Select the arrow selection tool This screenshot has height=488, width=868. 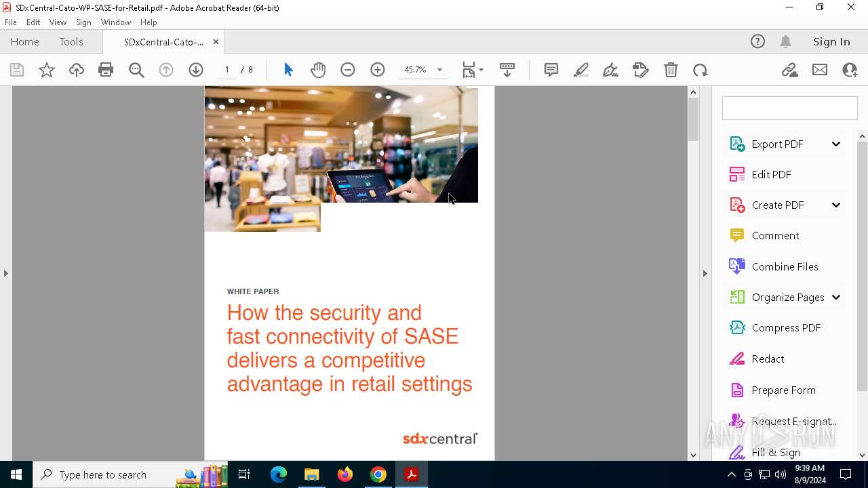tap(288, 70)
